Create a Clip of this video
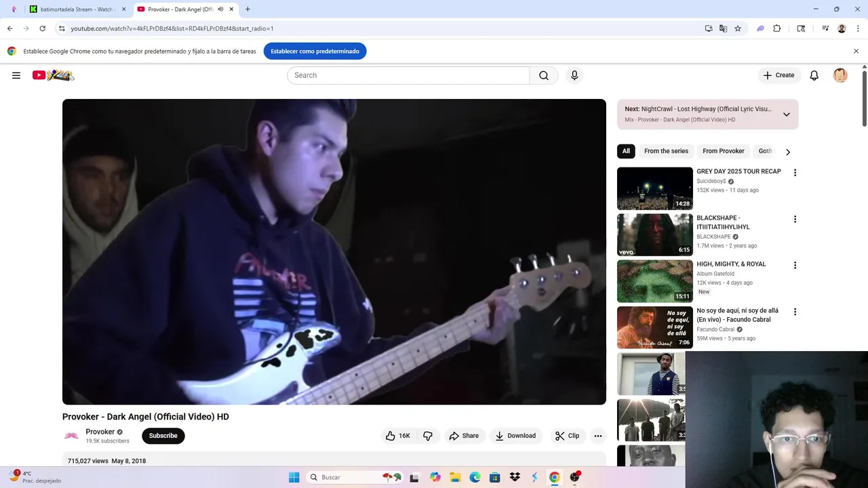 pos(567,436)
